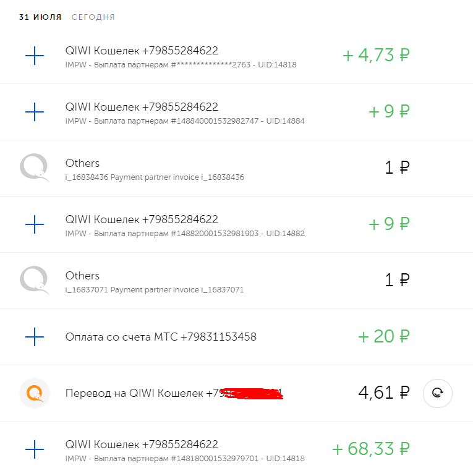Click the blue plus icon beside +4,73 ₽ payout

tap(35, 56)
